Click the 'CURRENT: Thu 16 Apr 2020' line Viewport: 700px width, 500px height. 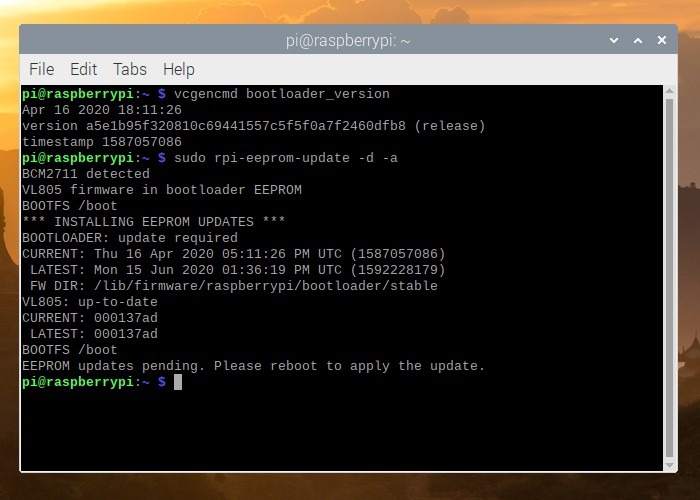click(x=233, y=254)
